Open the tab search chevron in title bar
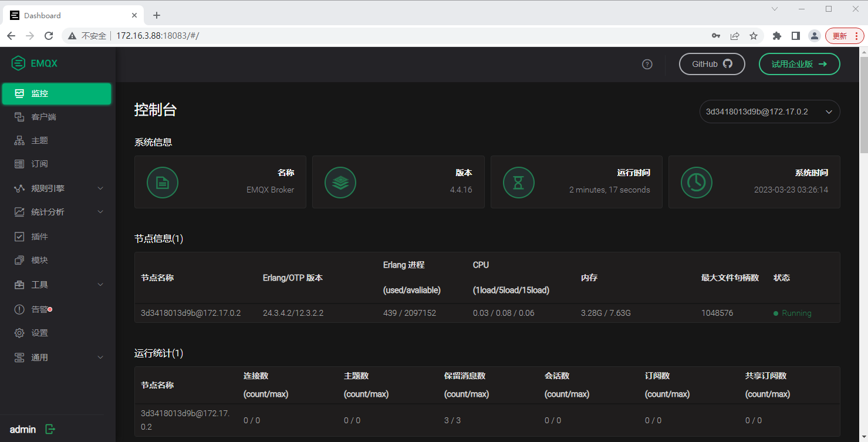 coord(775,9)
